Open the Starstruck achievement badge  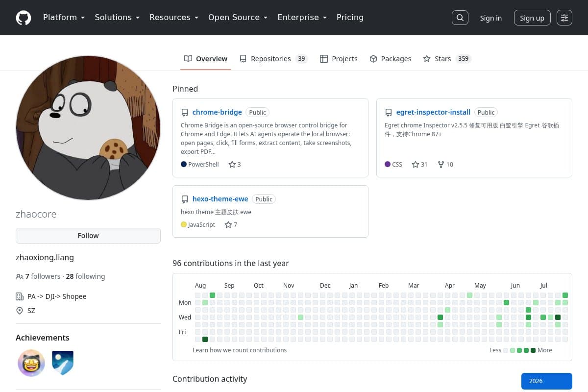31,363
